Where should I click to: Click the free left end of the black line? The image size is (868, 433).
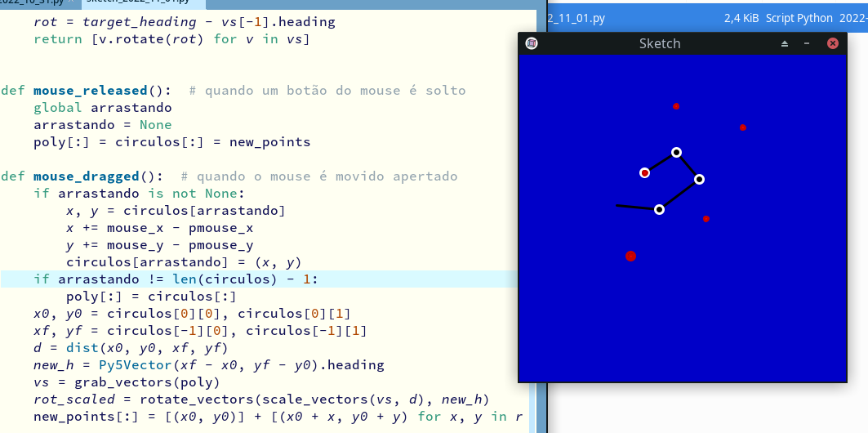[617, 205]
